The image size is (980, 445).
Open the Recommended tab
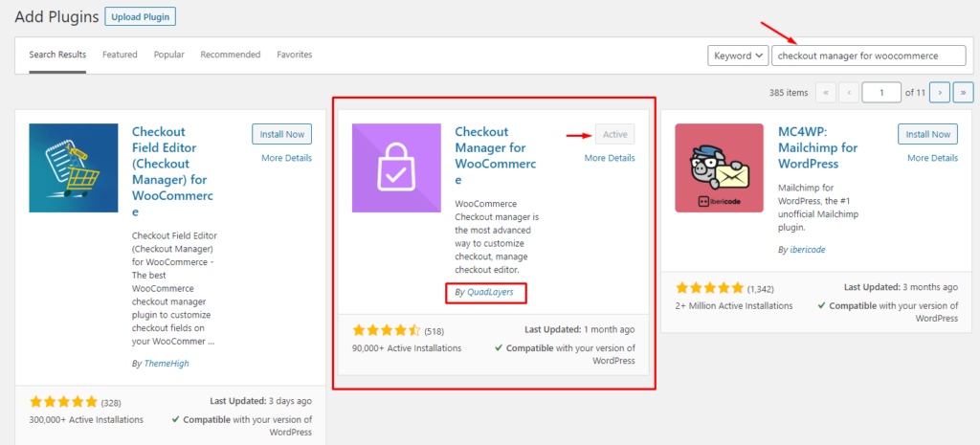pyautogui.click(x=230, y=55)
